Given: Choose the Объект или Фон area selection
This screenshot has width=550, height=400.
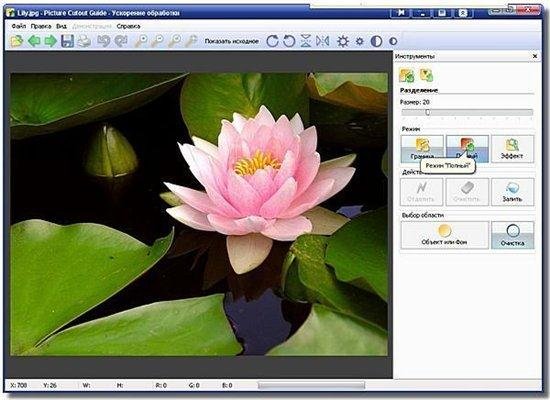Looking at the screenshot, I should tap(444, 235).
